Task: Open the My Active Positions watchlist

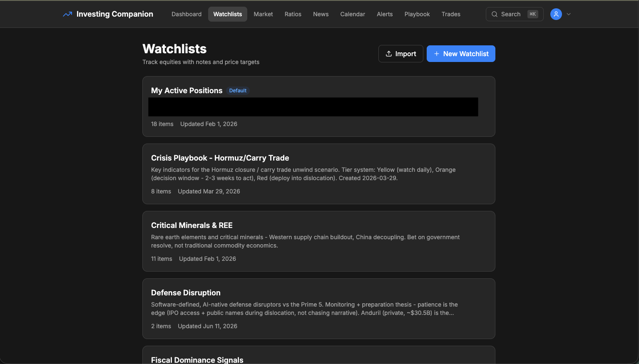Action: pos(319,106)
